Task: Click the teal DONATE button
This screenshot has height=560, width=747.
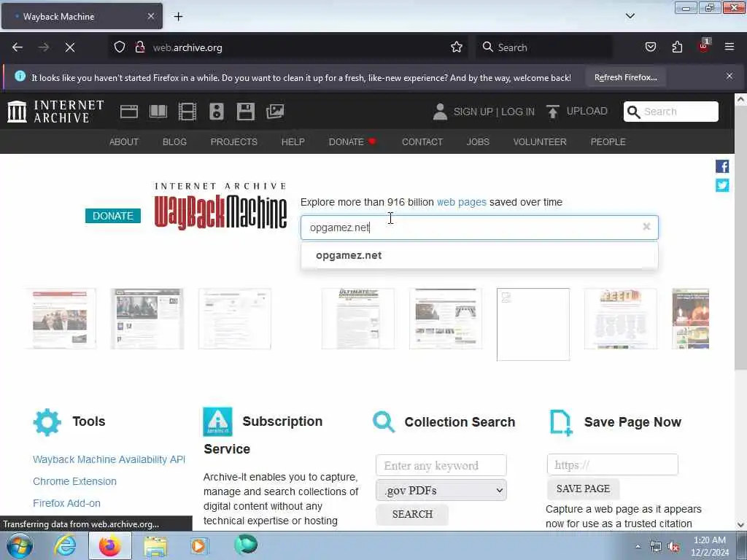Action: (x=113, y=216)
